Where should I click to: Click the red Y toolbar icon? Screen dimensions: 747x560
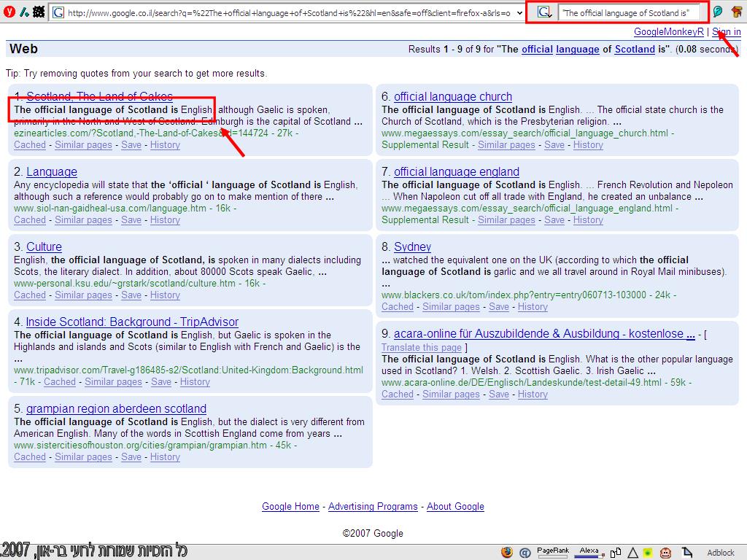click(x=9, y=12)
